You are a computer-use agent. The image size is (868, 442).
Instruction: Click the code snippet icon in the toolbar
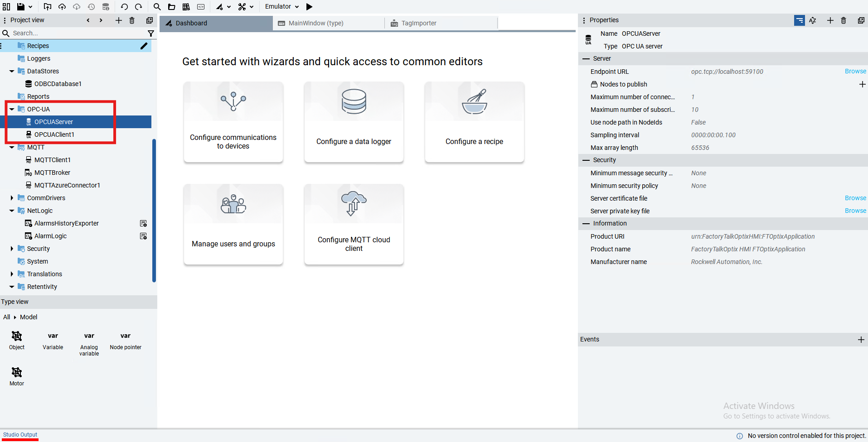pos(201,7)
